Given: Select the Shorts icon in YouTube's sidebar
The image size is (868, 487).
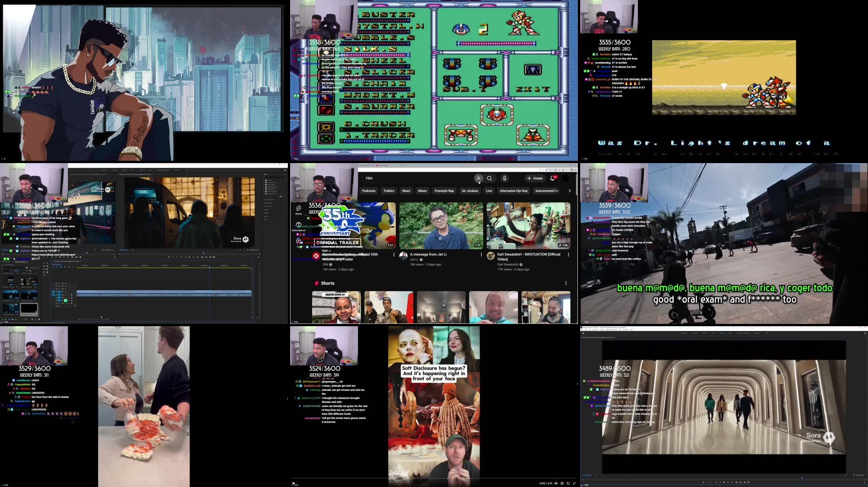Looking at the screenshot, I should (x=298, y=208).
